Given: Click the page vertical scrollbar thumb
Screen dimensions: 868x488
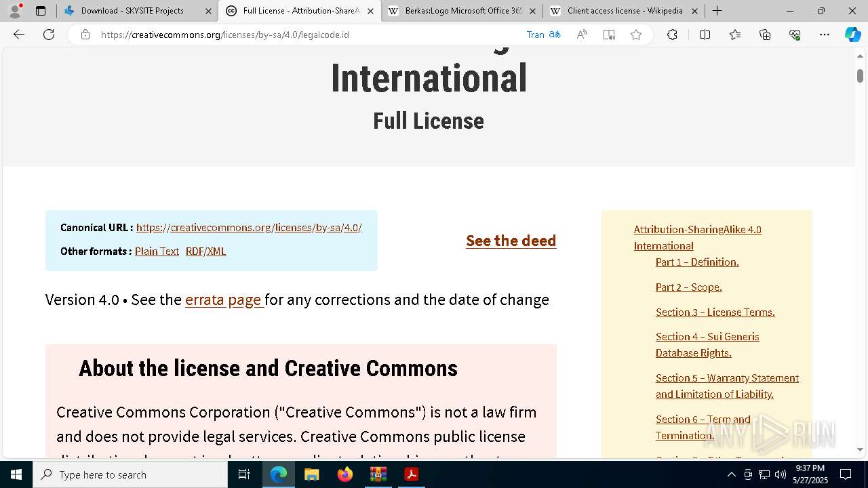Looking at the screenshot, I should click(x=860, y=76).
